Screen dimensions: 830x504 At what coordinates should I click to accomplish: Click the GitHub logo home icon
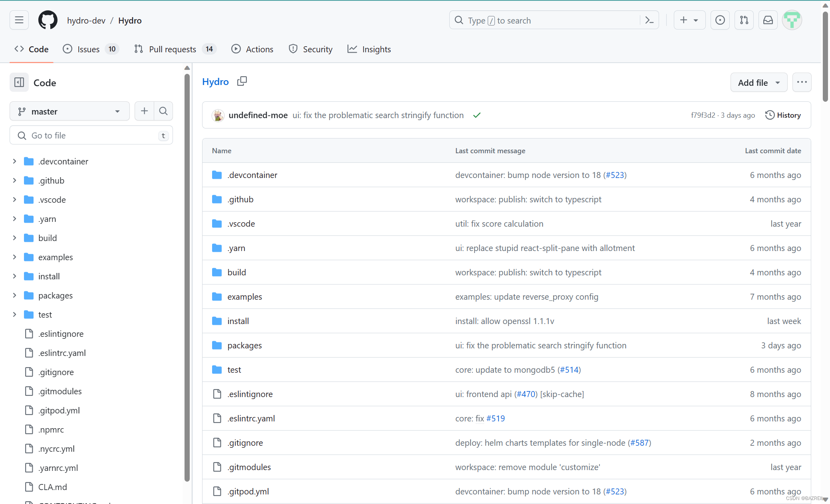(x=48, y=20)
